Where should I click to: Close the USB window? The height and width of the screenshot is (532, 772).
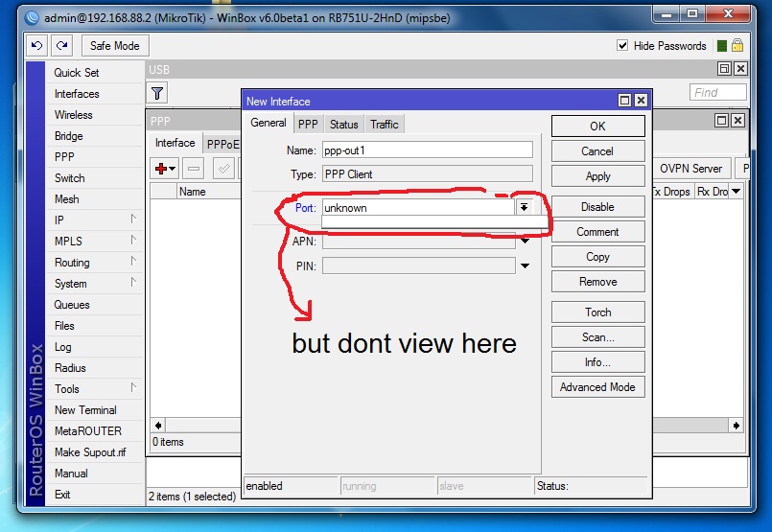click(x=740, y=68)
